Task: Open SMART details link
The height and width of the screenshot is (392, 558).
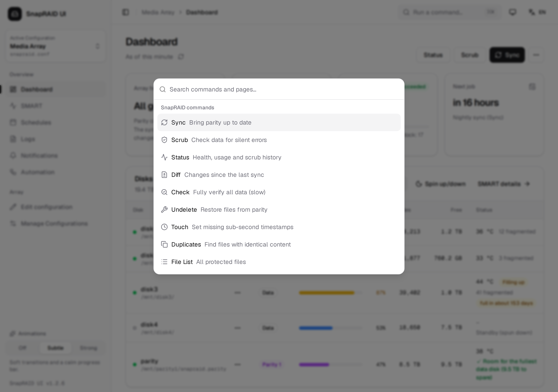Action: (x=504, y=184)
